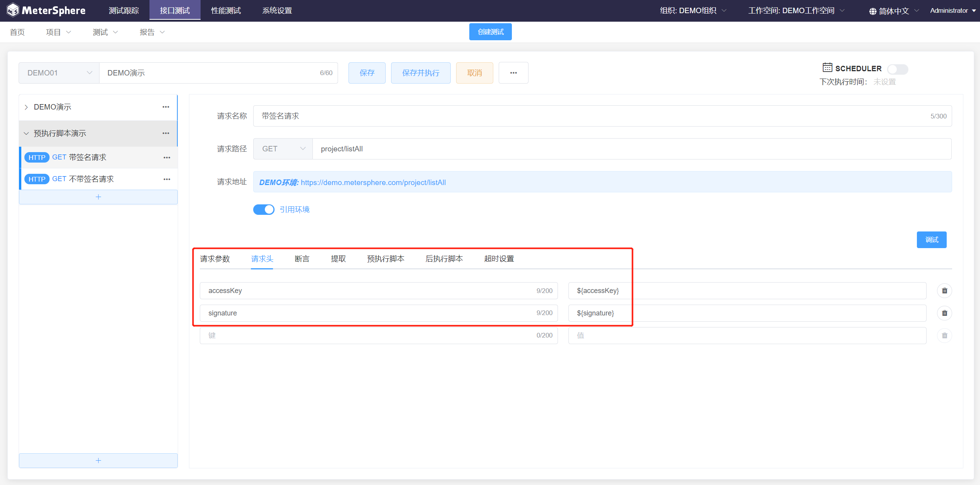This screenshot has height=485, width=980.
Task: Open more menu for 不带签名请求
Action: click(x=167, y=179)
